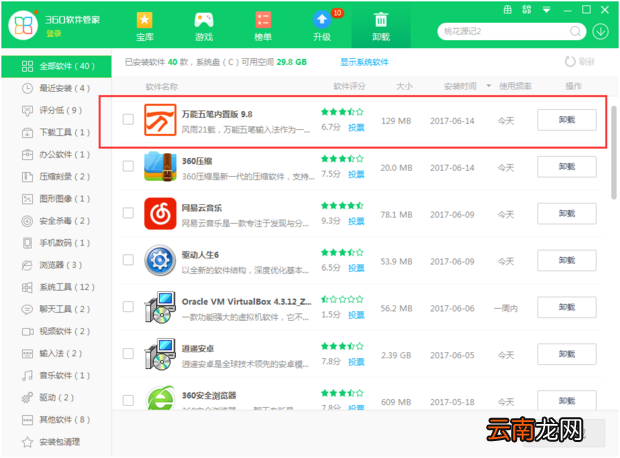Check the 驱动人生6 checkbox
This screenshot has width=620, height=458.
tap(128, 260)
